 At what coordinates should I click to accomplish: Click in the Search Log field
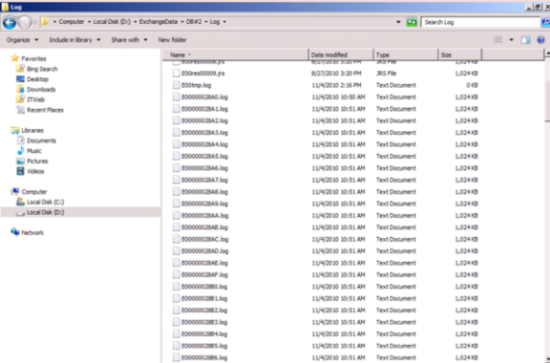[x=480, y=22]
